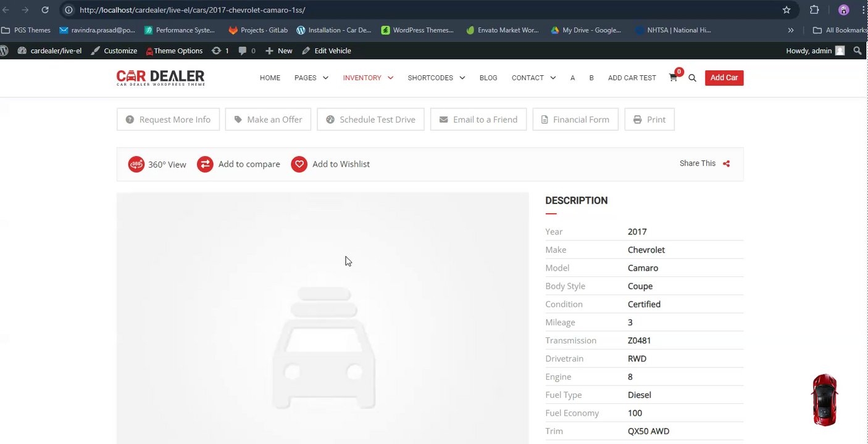Click the vehicle placeholder image
The height and width of the screenshot is (444, 868).
[x=323, y=318]
